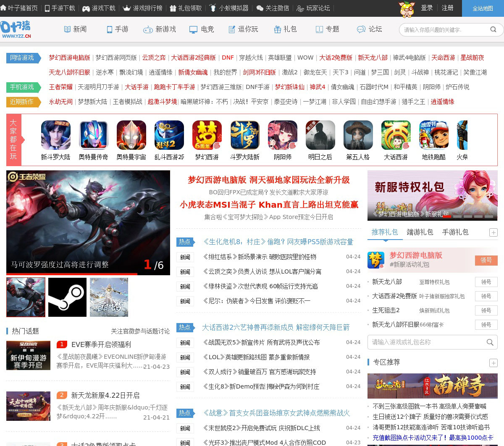Image resolution: width=504 pixels, height=446 pixels.
Task: Switch to 端游礼包 tab
Action: point(420,232)
